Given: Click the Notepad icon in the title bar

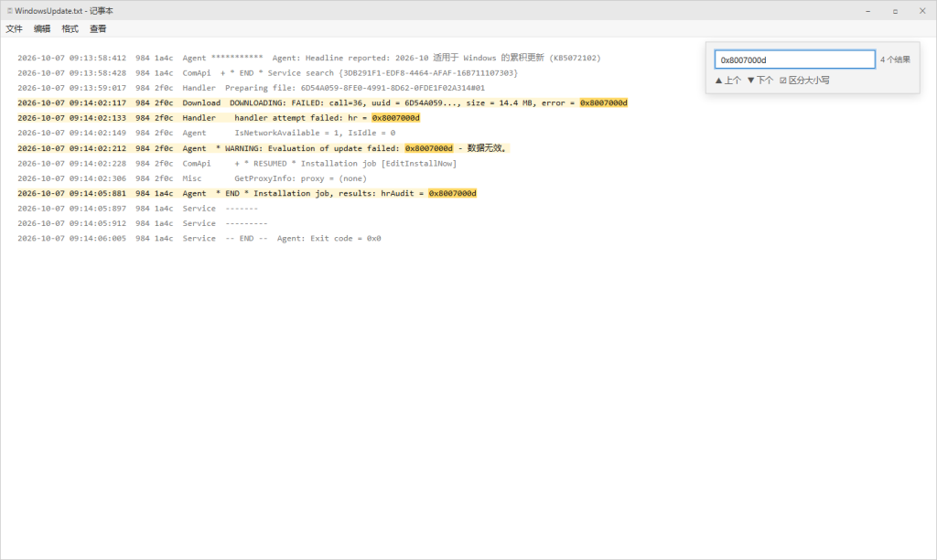Looking at the screenshot, I should (9, 11).
